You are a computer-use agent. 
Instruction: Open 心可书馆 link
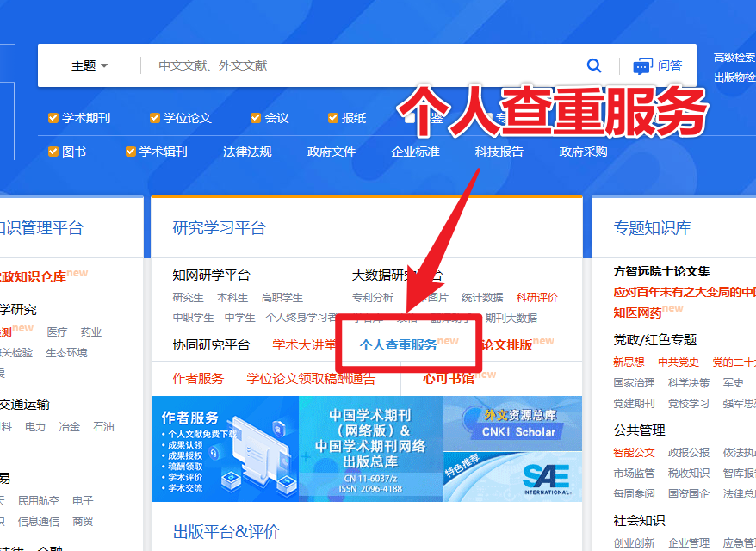[449, 379]
